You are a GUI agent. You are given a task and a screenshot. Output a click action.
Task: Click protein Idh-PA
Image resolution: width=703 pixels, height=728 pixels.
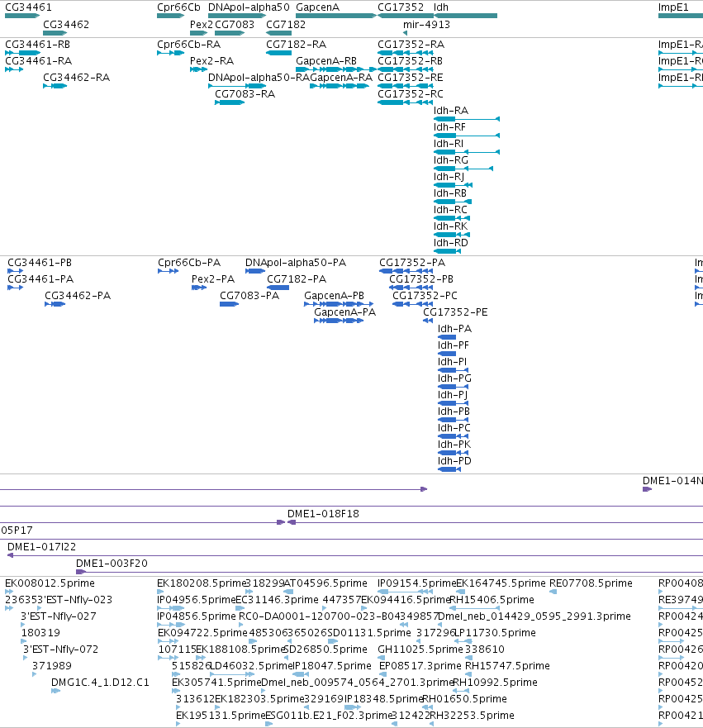coord(447,337)
